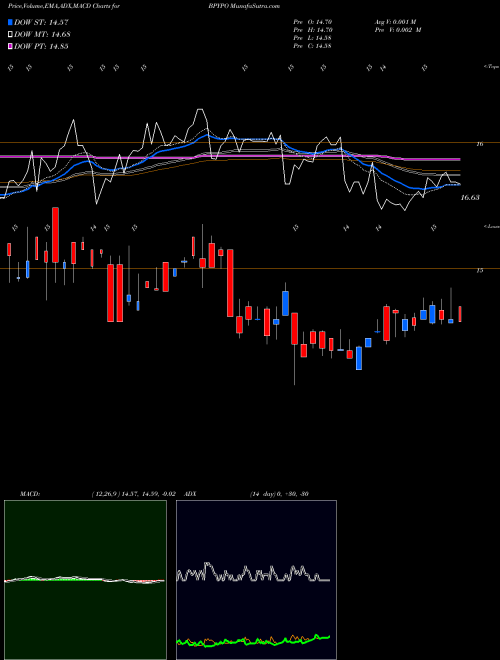This screenshot has width=500, height=660.
Task: Click the 'Pre V: 0.002 M' text
Action: click(397, 30)
